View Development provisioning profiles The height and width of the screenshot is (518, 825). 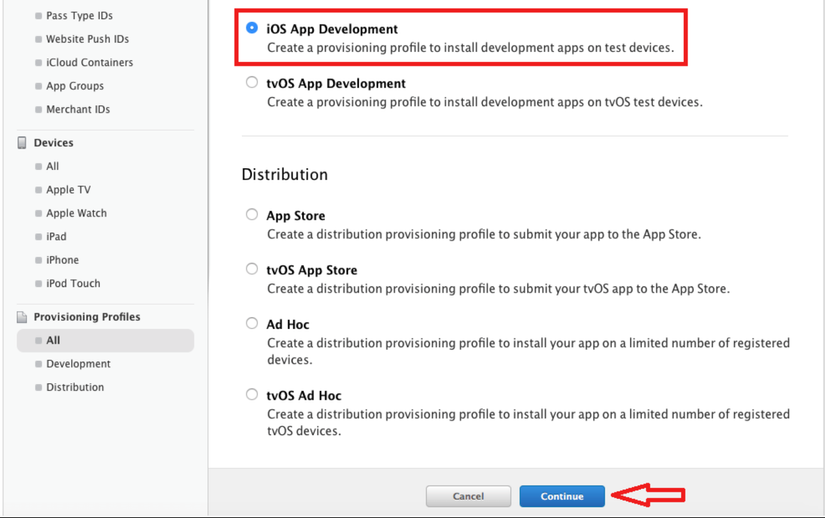[x=78, y=364]
